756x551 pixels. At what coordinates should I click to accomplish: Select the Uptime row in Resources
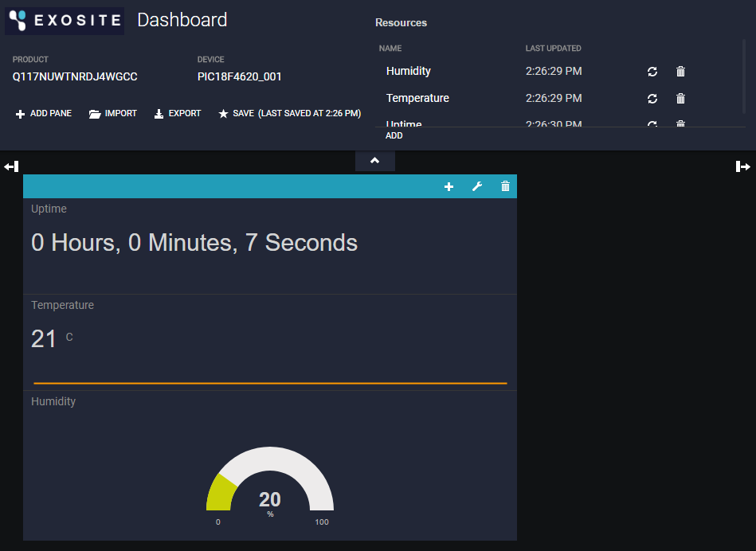(404, 124)
